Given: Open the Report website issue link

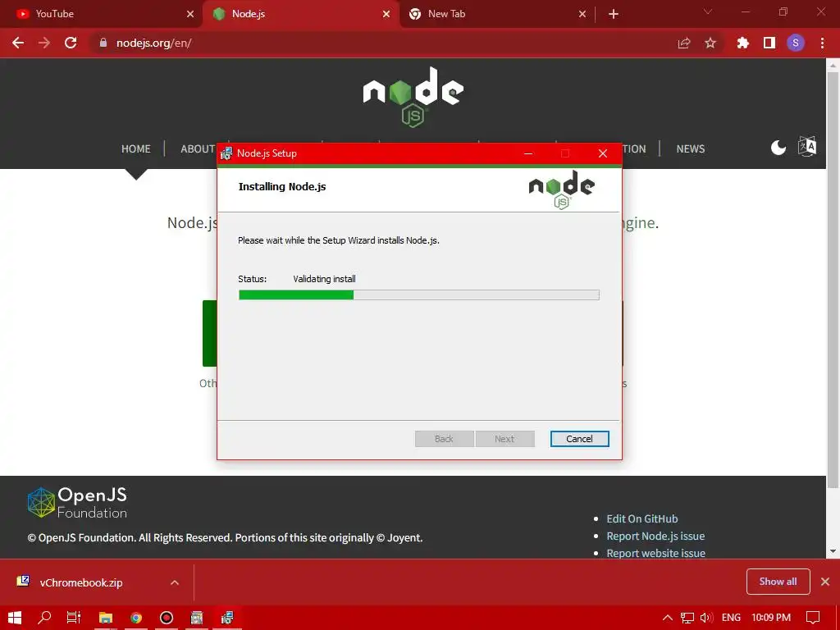Looking at the screenshot, I should (655, 553).
